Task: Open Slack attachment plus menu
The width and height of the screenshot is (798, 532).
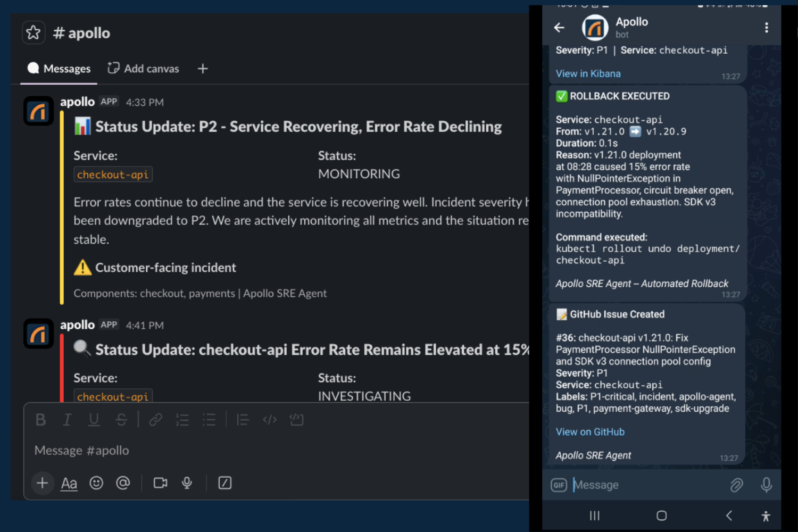Action: tap(43, 483)
